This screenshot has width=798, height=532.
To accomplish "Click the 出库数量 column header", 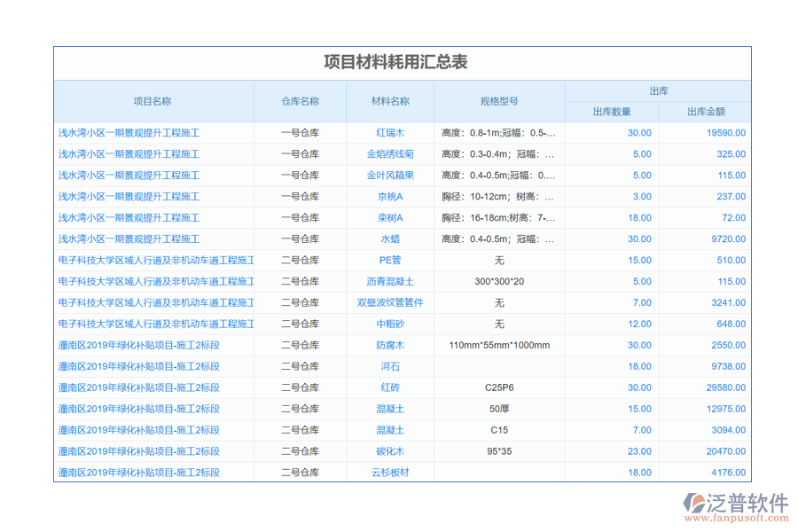I will coord(612,112).
